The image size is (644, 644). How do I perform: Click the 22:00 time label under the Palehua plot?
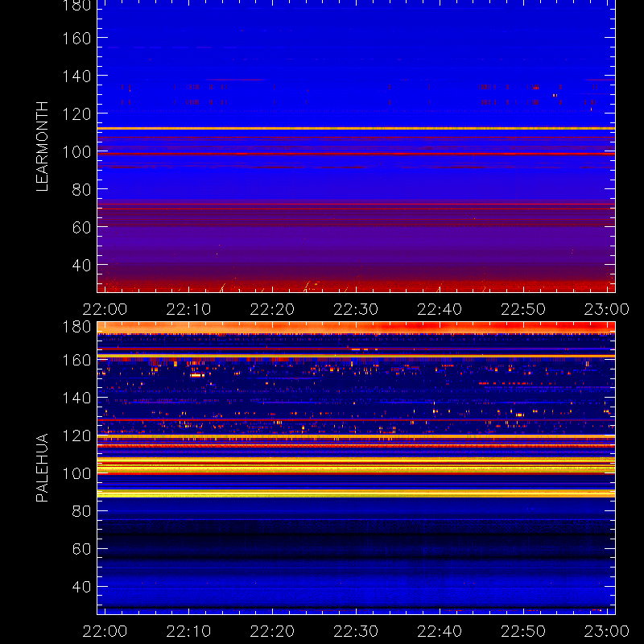[x=105, y=631]
